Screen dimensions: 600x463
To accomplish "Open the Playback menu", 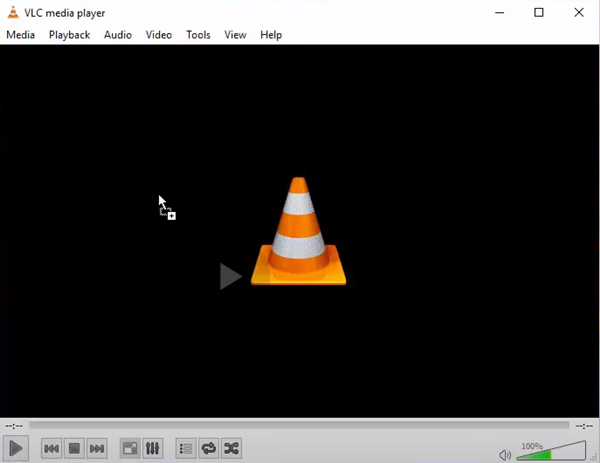I will [x=69, y=35].
